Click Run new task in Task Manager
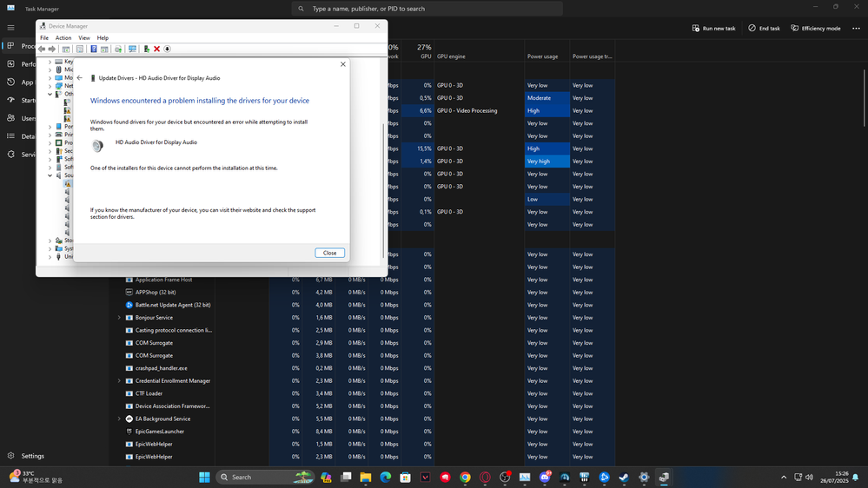868x488 pixels. 713,28
